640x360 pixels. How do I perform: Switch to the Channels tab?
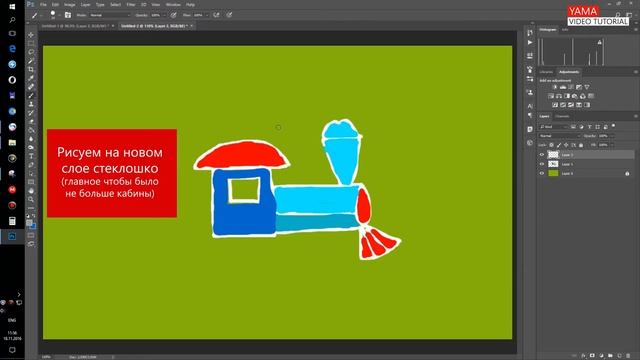pyautogui.click(x=562, y=116)
